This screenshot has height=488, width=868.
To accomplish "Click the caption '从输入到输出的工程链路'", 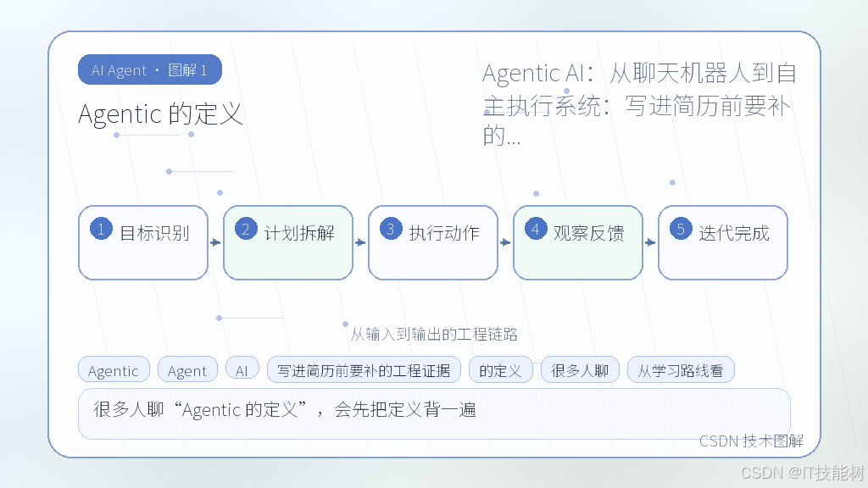I will [434, 334].
